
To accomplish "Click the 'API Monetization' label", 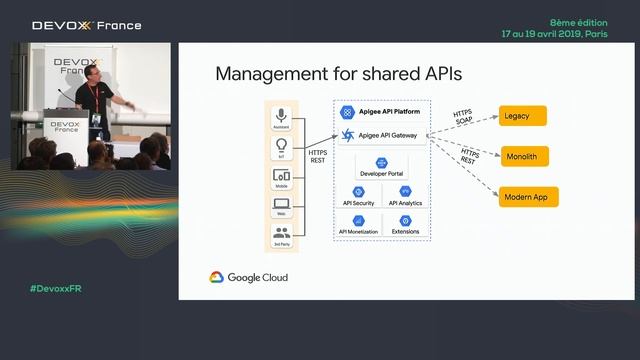I will [358, 231].
